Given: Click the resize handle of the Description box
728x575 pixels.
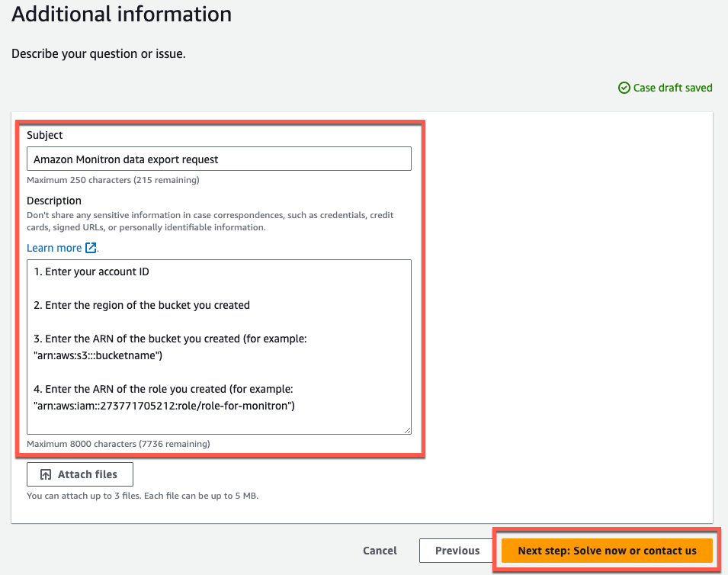Looking at the screenshot, I should (x=406, y=431).
